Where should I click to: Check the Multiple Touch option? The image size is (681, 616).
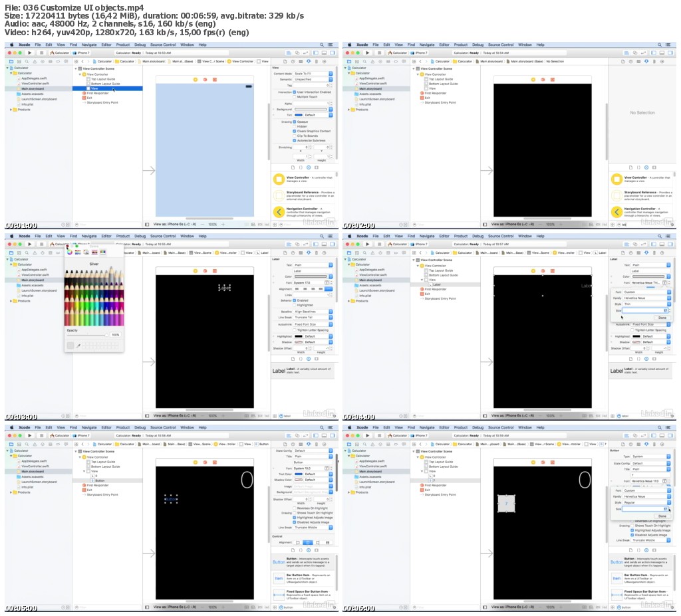pos(295,97)
